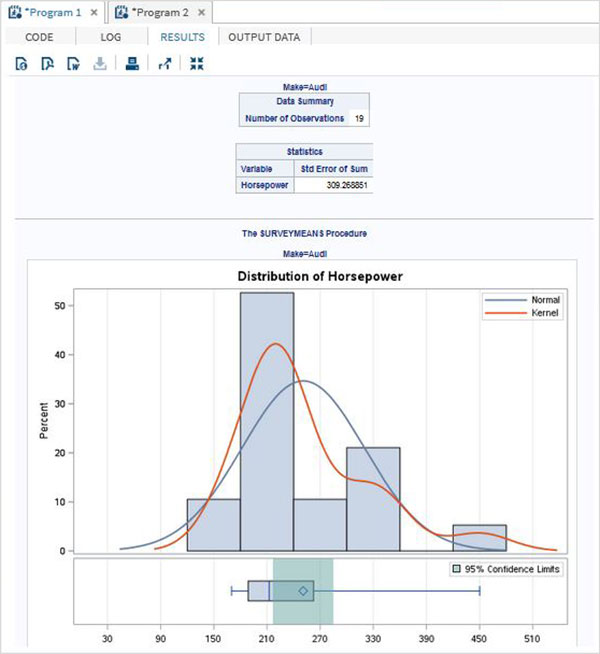600x654 pixels.
Task: Download results as HTML file icon
Action: point(21,64)
